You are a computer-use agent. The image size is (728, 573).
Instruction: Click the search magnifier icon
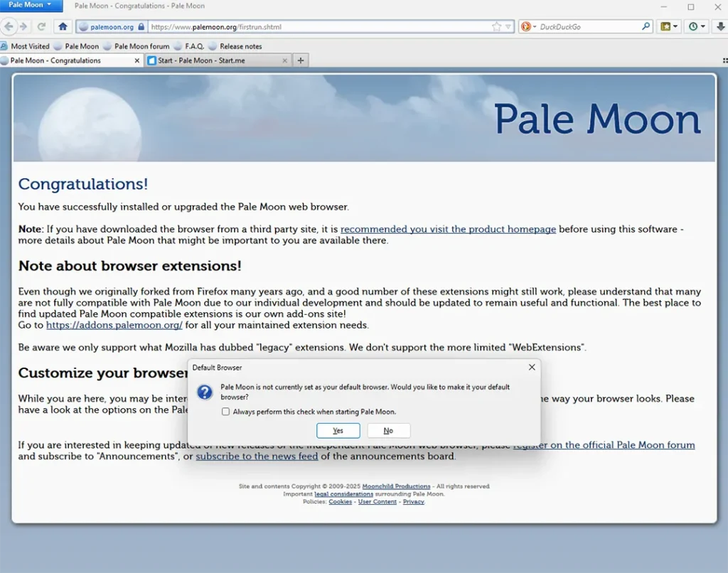click(x=646, y=26)
